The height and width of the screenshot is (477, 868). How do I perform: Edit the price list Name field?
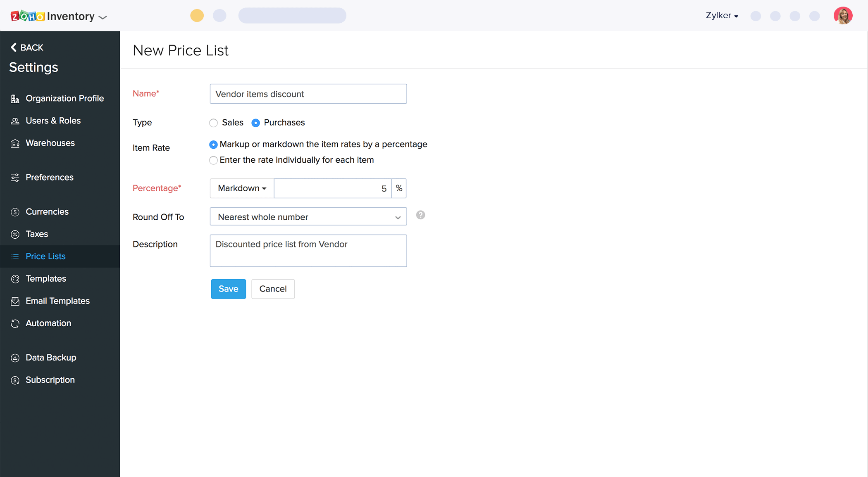coord(308,94)
